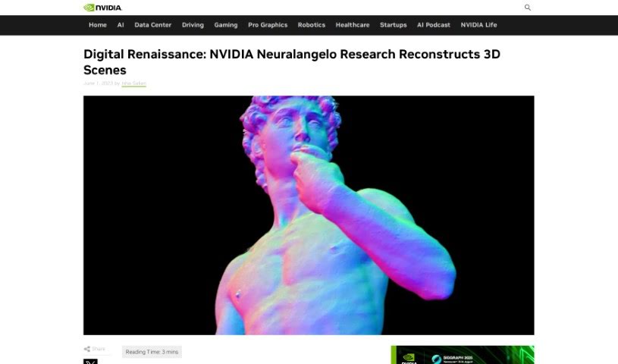Open the Robotics section

tap(312, 25)
